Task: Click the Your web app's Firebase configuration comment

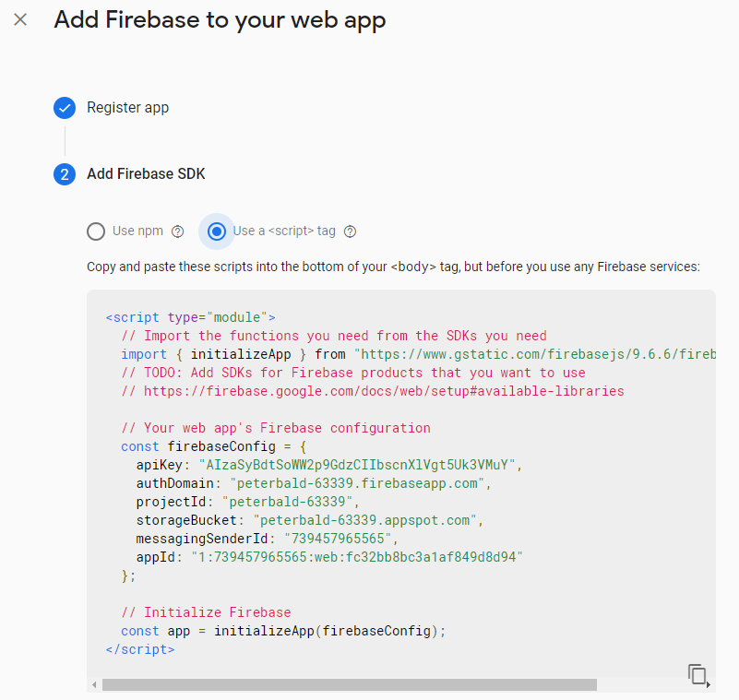Action: [276, 428]
